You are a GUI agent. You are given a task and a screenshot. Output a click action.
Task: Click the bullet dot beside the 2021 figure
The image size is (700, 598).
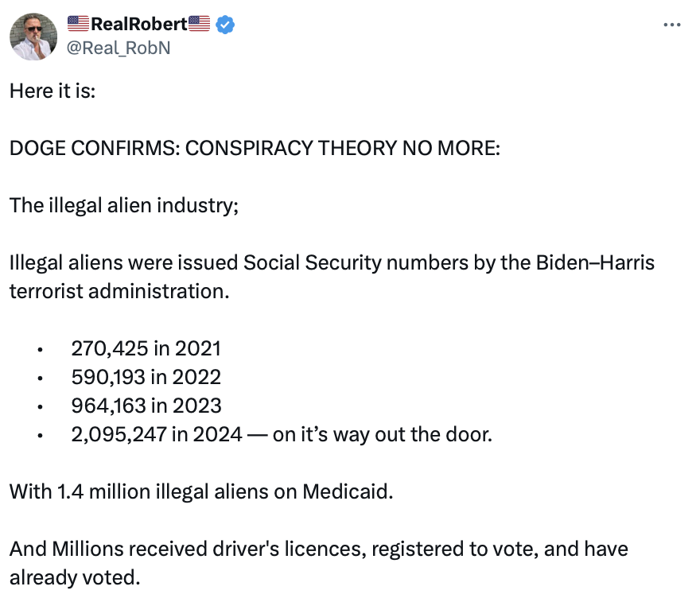click(38, 349)
